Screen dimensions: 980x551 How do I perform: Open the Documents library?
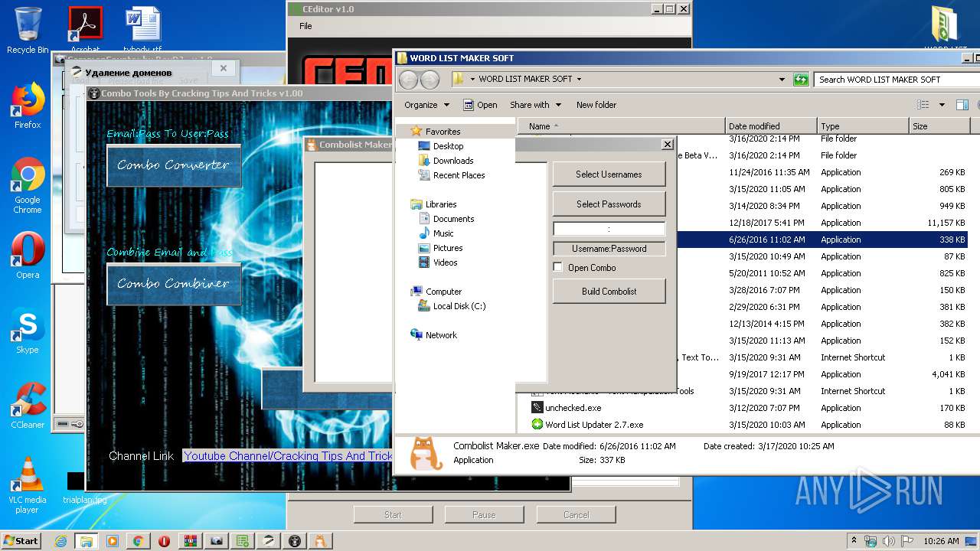tap(453, 219)
